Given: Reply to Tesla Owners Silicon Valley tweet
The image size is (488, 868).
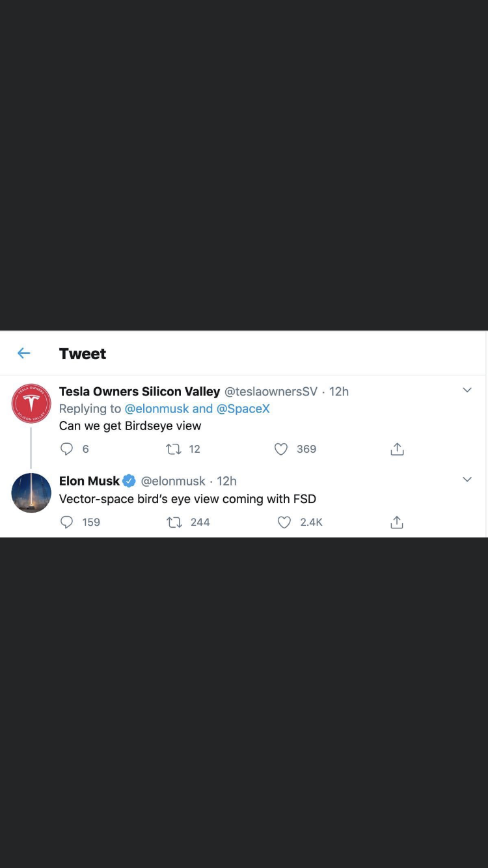Looking at the screenshot, I should pyautogui.click(x=66, y=449).
